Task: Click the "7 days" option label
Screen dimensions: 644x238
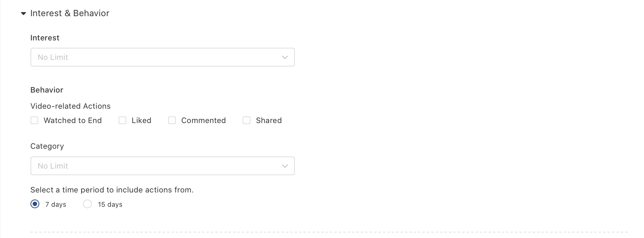Action: (x=56, y=205)
